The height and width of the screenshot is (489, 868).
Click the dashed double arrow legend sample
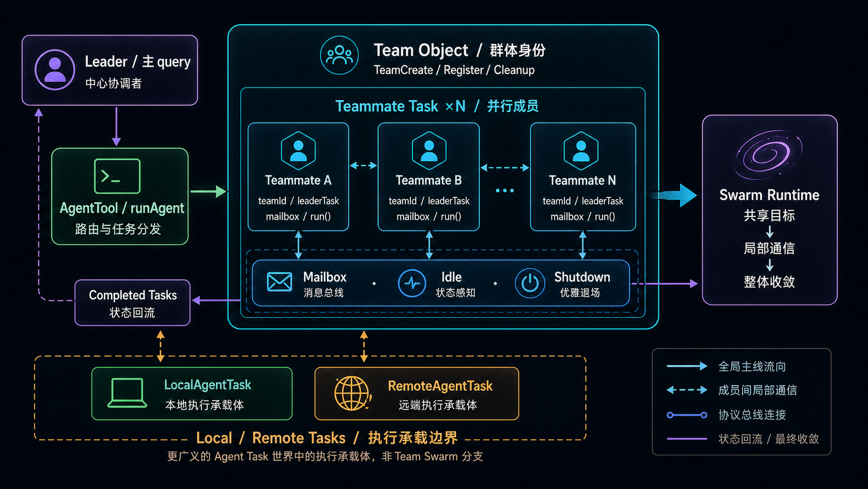tap(687, 390)
